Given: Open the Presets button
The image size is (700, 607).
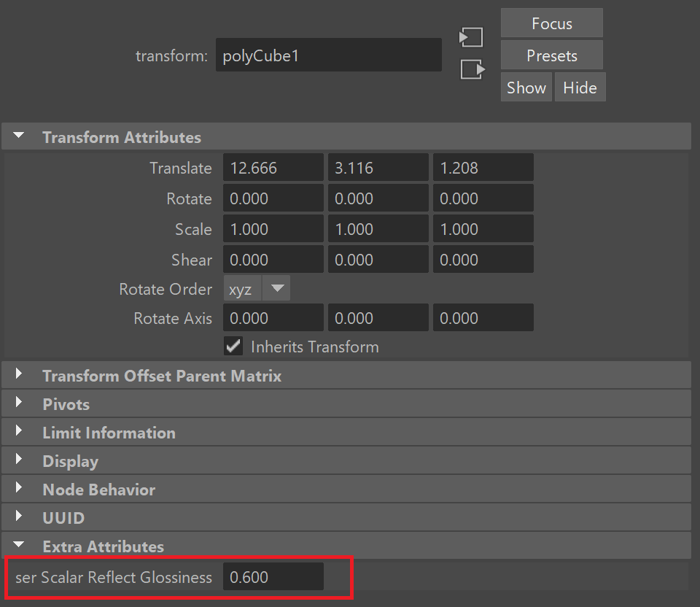Looking at the screenshot, I should point(552,55).
